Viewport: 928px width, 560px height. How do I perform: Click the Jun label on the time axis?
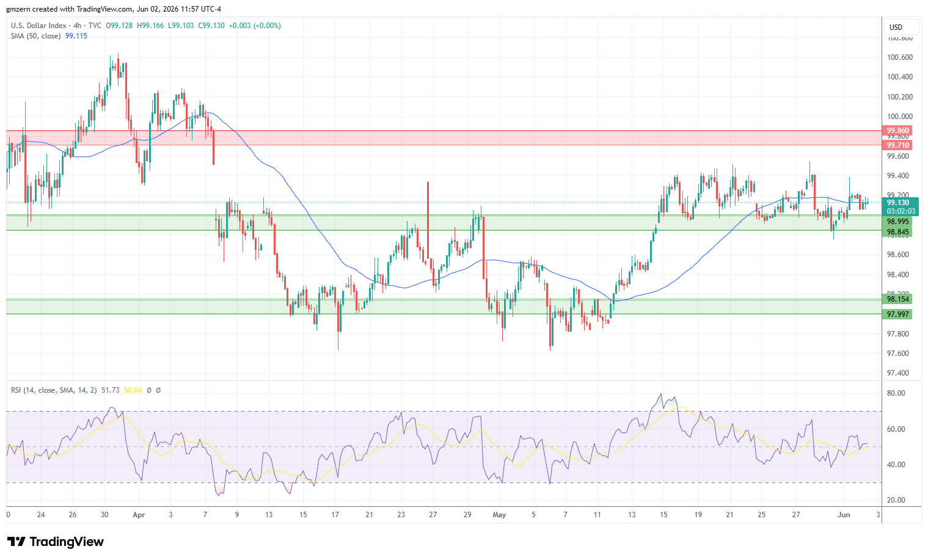click(x=844, y=515)
